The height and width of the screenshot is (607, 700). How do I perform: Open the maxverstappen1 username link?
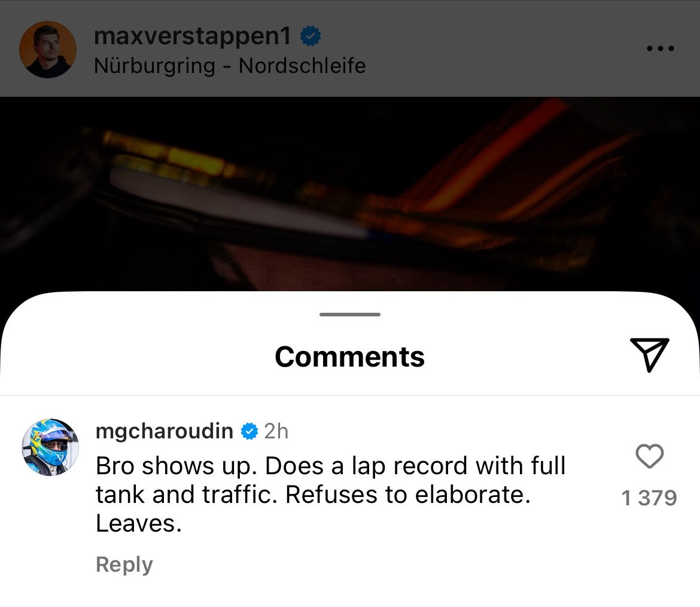pyautogui.click(x=193, y=36)
